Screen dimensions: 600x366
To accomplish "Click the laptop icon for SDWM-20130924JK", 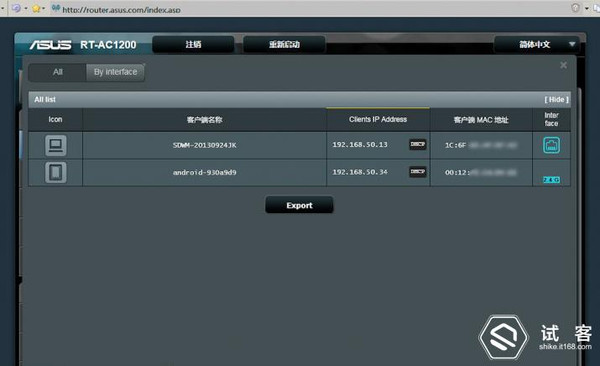I will pos(55,145).
